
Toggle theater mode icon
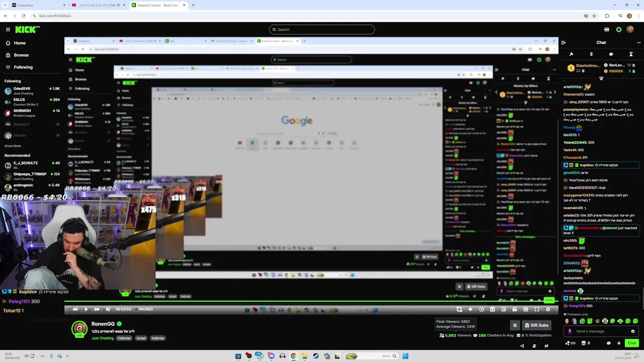click(526, 309)
